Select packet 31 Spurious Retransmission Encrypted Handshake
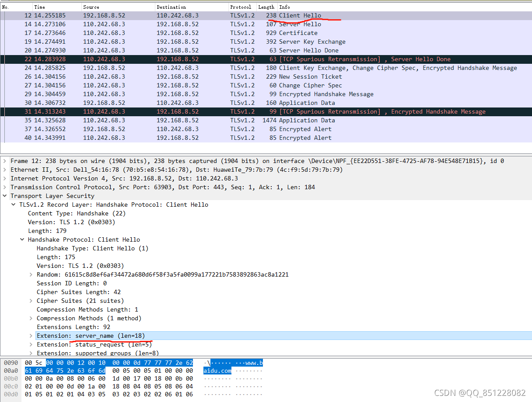 [266, 111]
